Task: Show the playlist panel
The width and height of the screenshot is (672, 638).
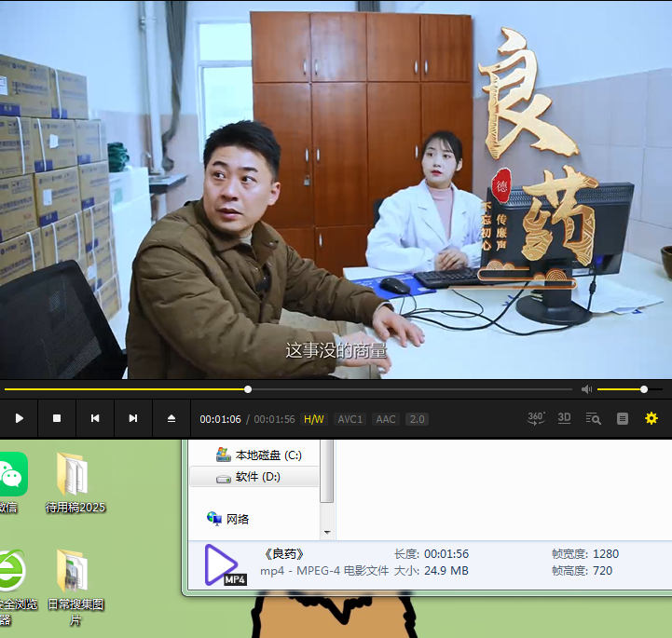Action: (623, 419)
